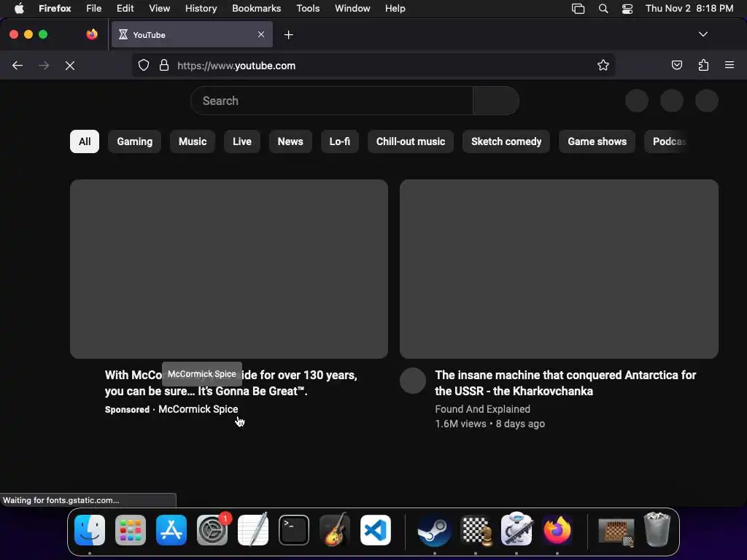Screen dimensions: 747x560
Task: Select the Game shows chip
Action: tap(597, 141)
